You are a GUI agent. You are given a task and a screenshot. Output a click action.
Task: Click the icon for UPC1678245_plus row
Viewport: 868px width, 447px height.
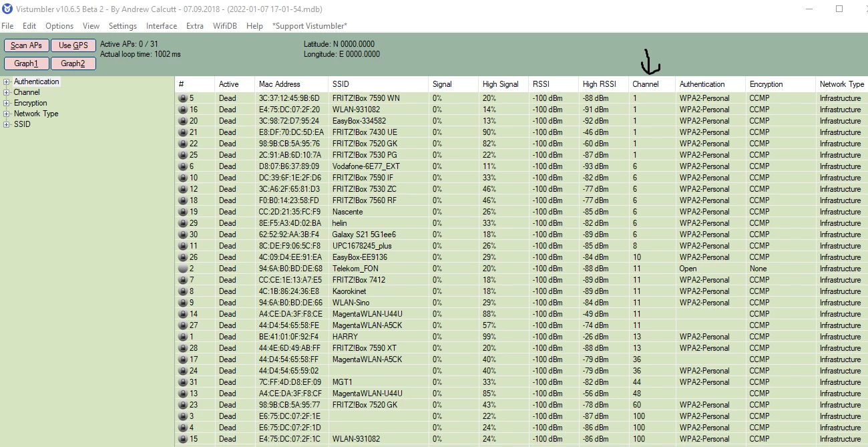click(x=182, y=246)
